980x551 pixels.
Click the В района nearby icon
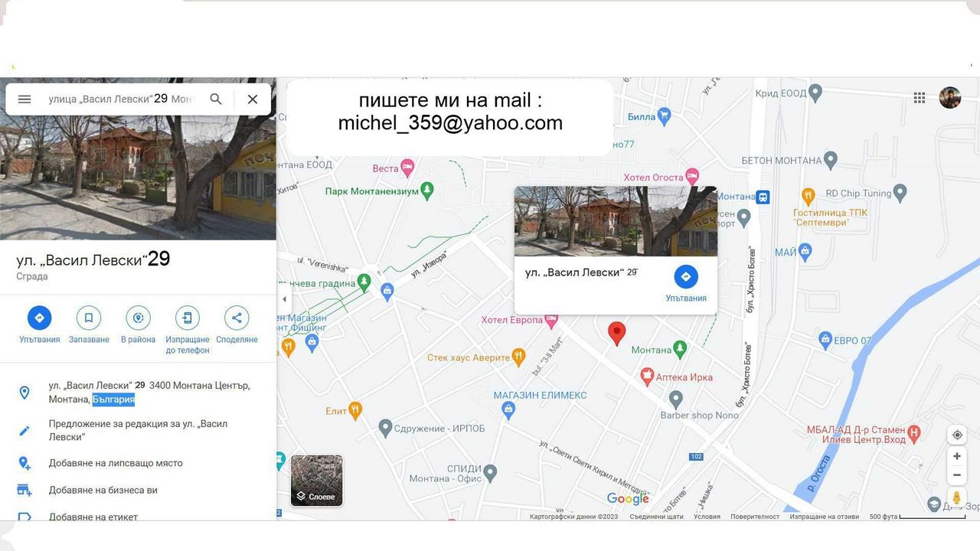click(138, 318)
